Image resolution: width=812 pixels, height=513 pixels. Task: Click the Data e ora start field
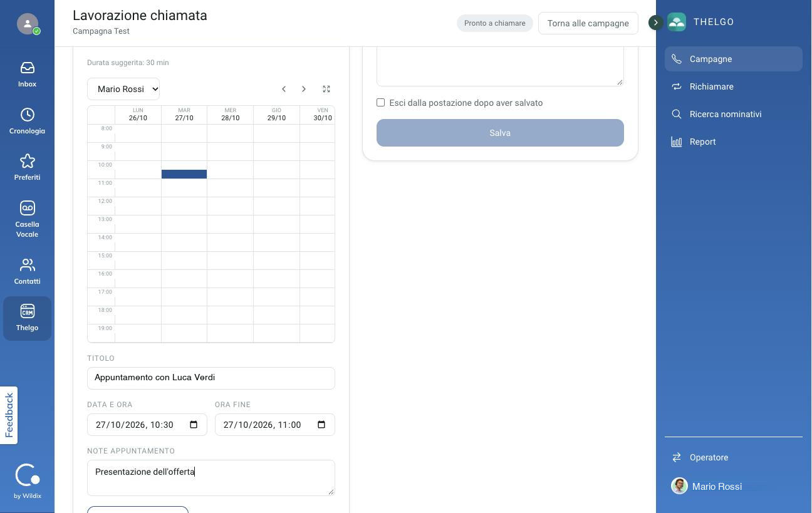147,425
